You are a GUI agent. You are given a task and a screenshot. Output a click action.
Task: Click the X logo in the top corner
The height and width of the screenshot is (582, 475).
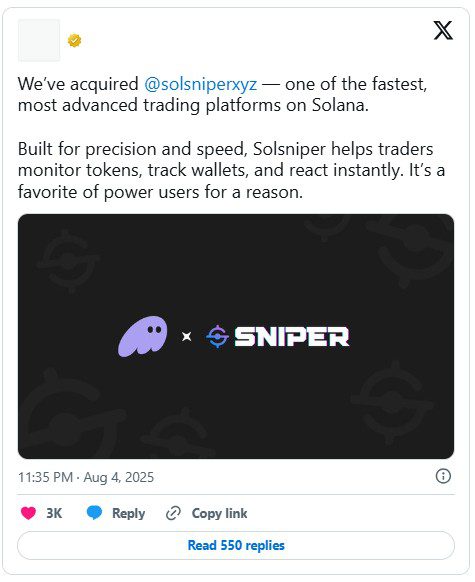tap(443, 30)
